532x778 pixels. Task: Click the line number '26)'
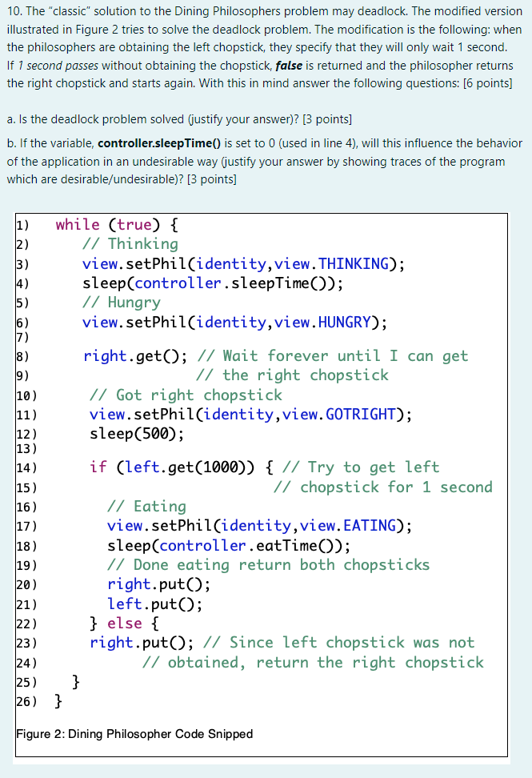[x=26, y=702]
